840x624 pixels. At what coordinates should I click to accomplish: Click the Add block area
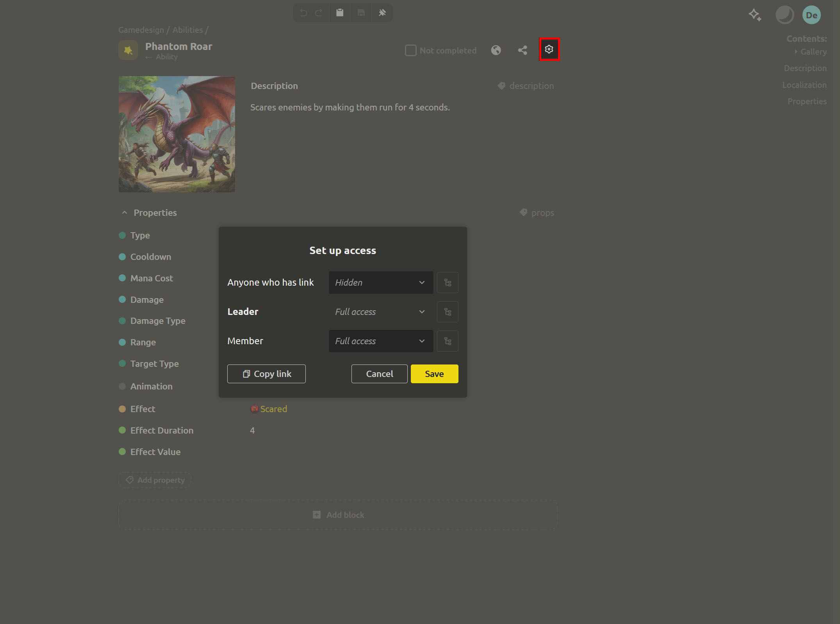click(x=338, y=515)
